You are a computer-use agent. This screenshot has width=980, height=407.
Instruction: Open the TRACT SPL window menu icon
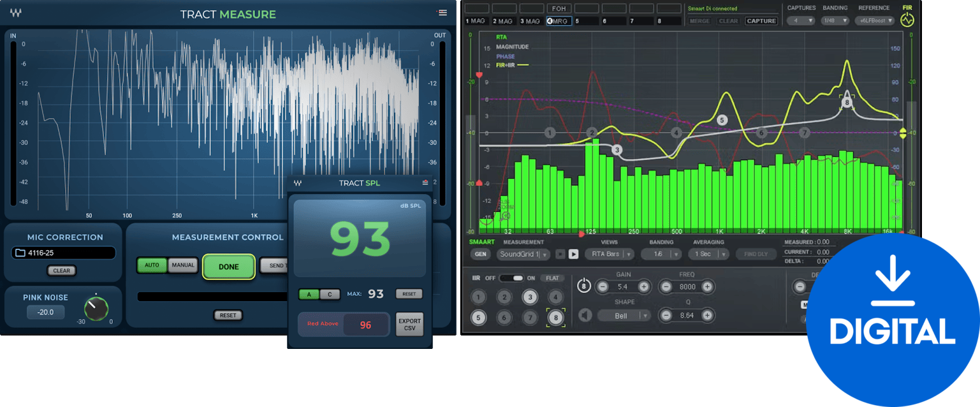[x=425, y=183]
